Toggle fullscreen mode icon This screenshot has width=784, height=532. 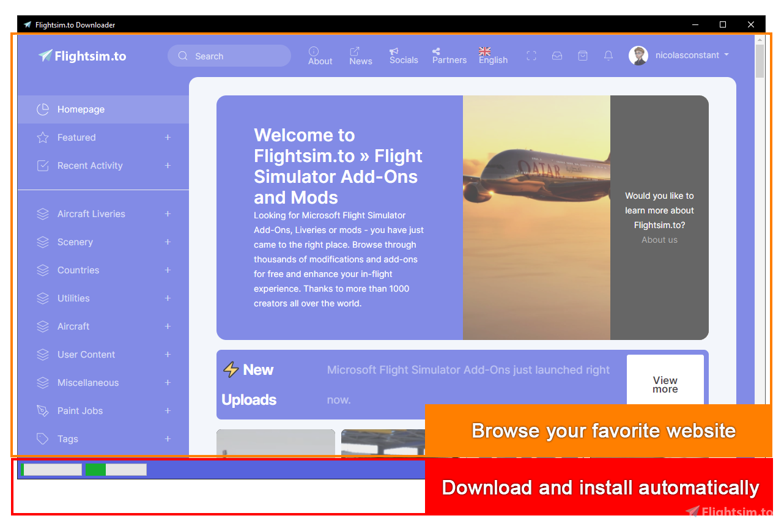click(x=531, y=56)
